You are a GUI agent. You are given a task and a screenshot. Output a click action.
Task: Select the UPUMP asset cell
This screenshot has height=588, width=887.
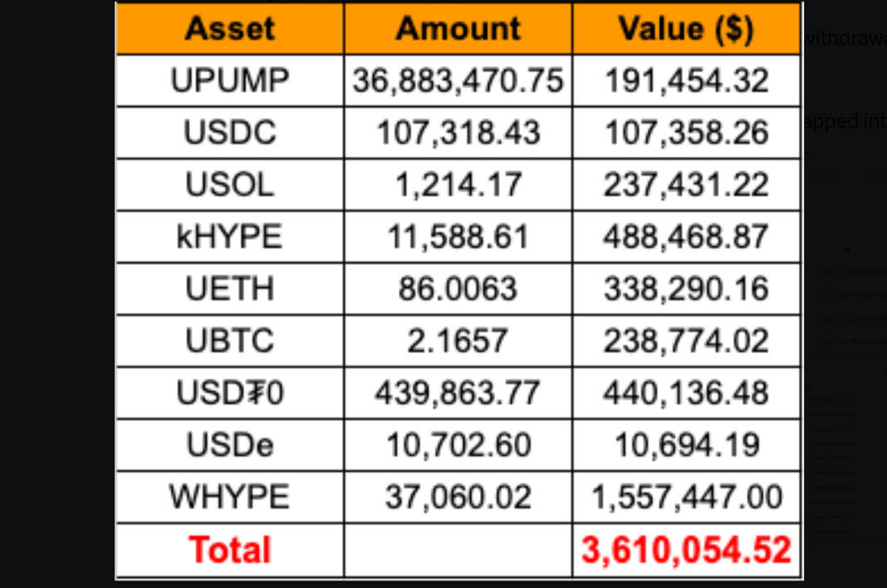pyautogui.click(x=230, y=81)
